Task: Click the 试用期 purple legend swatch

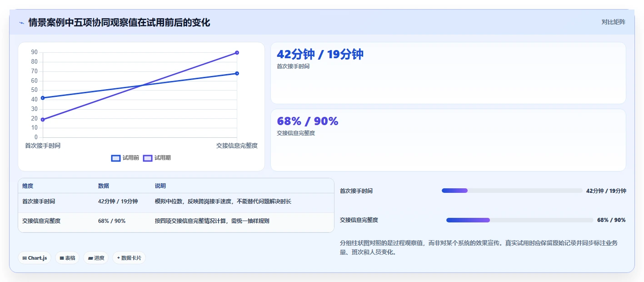Action: point(148,158)
